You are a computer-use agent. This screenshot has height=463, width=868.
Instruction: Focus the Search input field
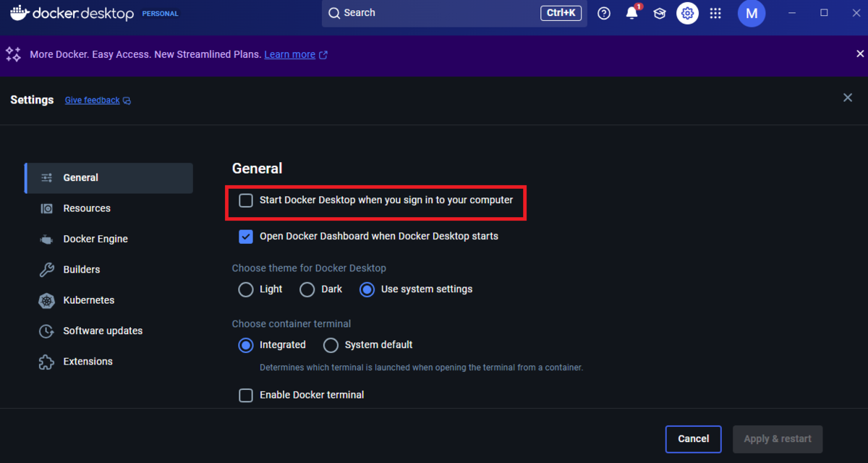[x=454, y=13]
